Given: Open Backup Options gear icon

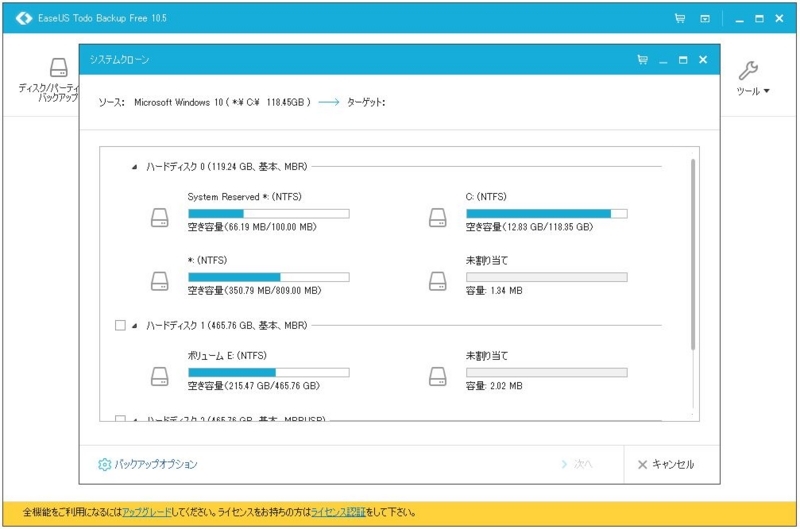Looking at the screenshot, I should [104, 464].
